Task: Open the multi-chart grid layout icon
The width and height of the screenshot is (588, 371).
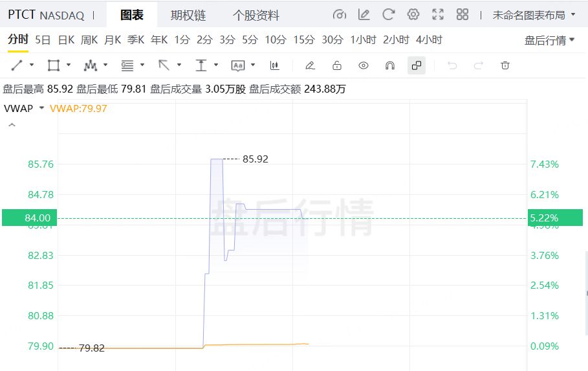Action: pyautogui.click(x=463, y=15)
